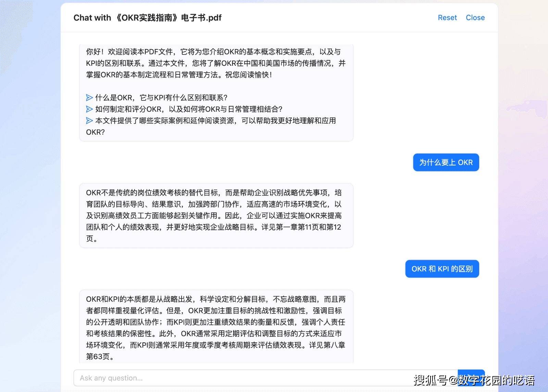Click the page reference "详见第一章第11页和第12页"

click(301, 227)
